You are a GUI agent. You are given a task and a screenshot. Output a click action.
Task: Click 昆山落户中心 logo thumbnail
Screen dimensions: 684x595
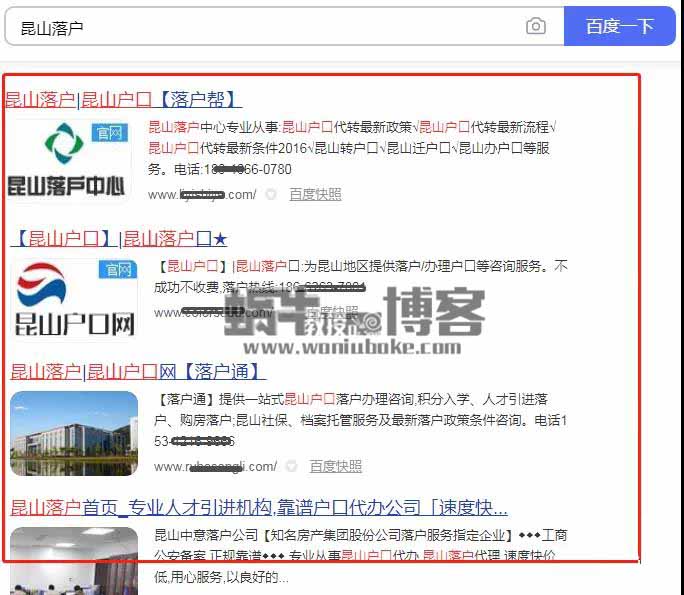68,161
